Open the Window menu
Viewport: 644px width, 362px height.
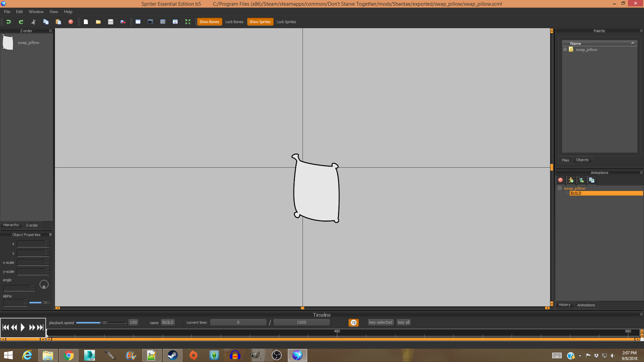point(36,12)
